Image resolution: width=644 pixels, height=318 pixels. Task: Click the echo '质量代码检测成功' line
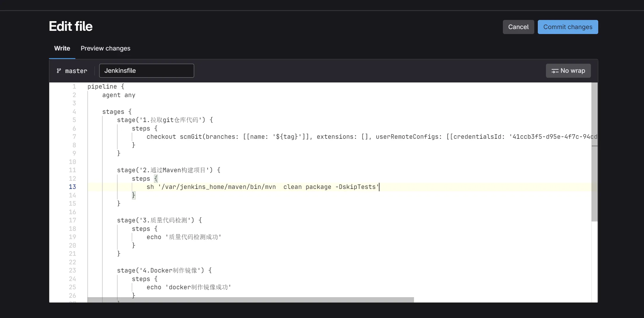tap(184, 237)
